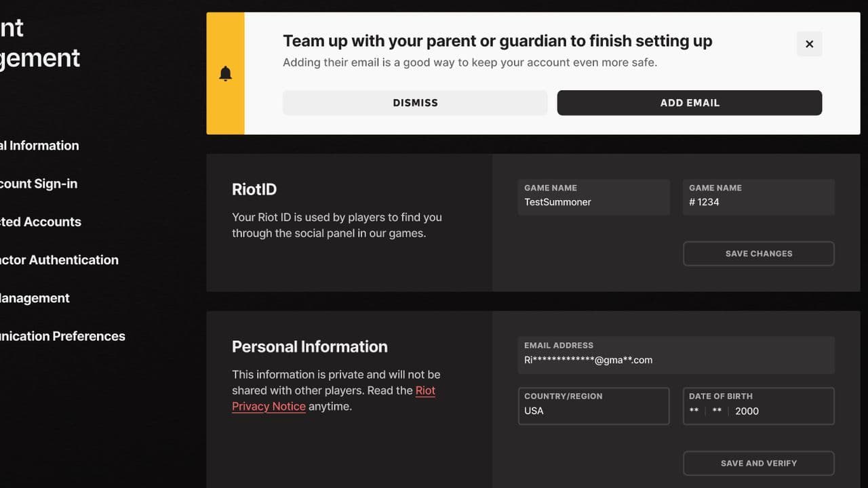Open Communication Preferences sidebar item
This screenshot has height=488, width=868.
click(62, 336)
